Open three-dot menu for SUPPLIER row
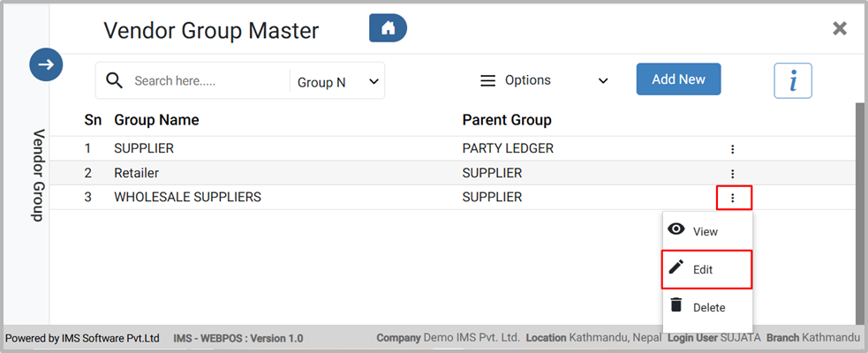This screenshot has width=868, height=353. click(x=732, y=149)
